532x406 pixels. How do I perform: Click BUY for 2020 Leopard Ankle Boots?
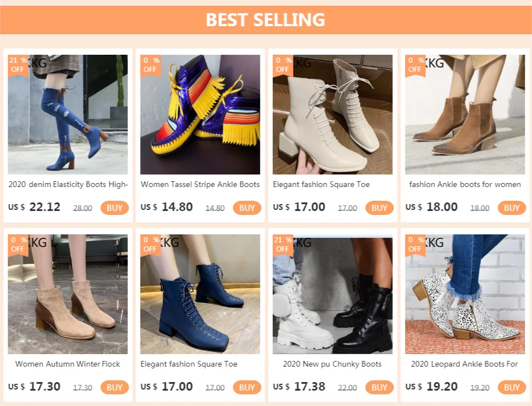(x=511, y=387)
